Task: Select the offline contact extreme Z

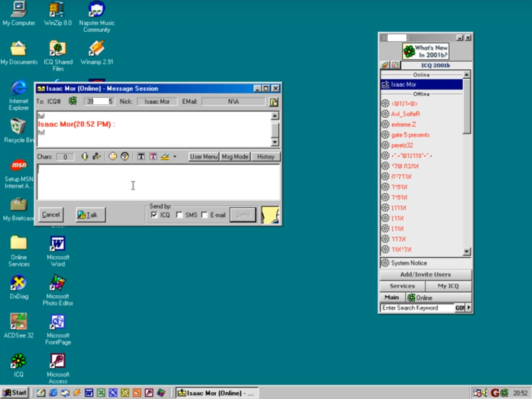Action: (422, 124)
